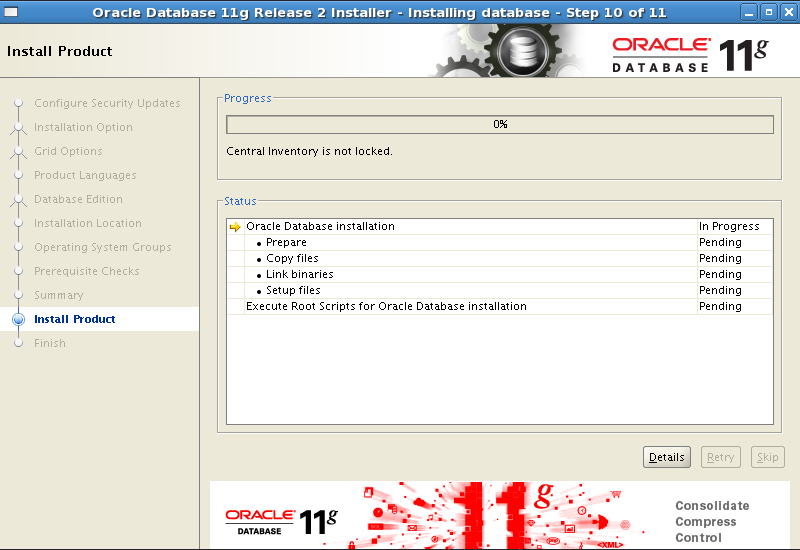Select the Finish step

tap(49, 343)
